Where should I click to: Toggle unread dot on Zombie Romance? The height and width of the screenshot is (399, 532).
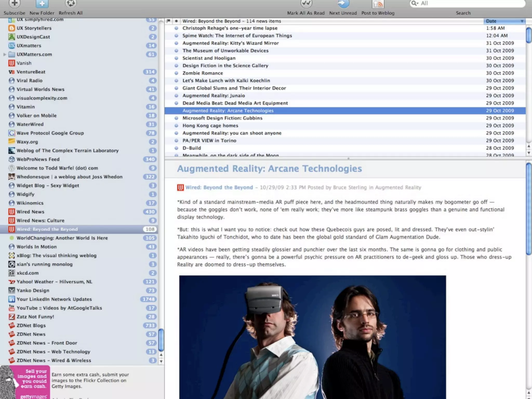[176, 73]
